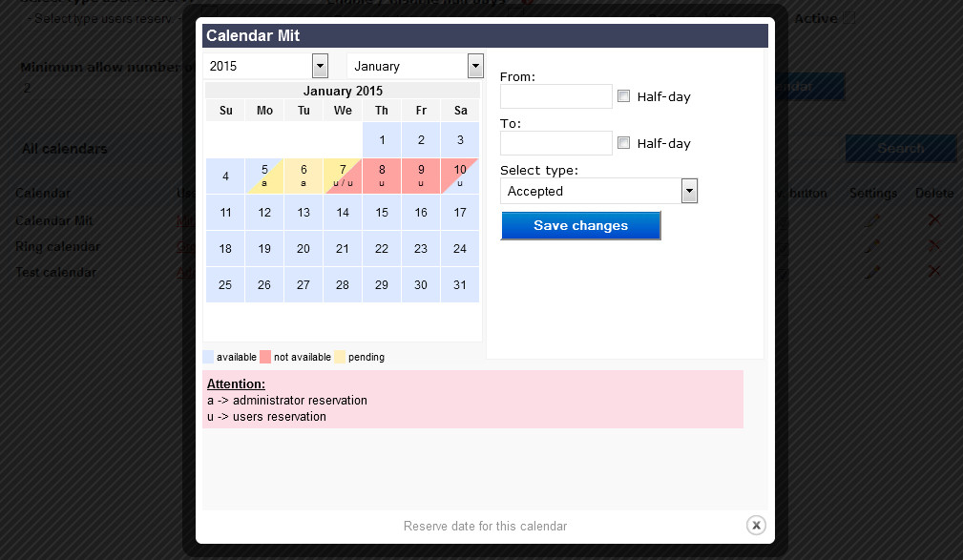
Task: Click the red delete icon for Test calendar
Action: [934, 272]
